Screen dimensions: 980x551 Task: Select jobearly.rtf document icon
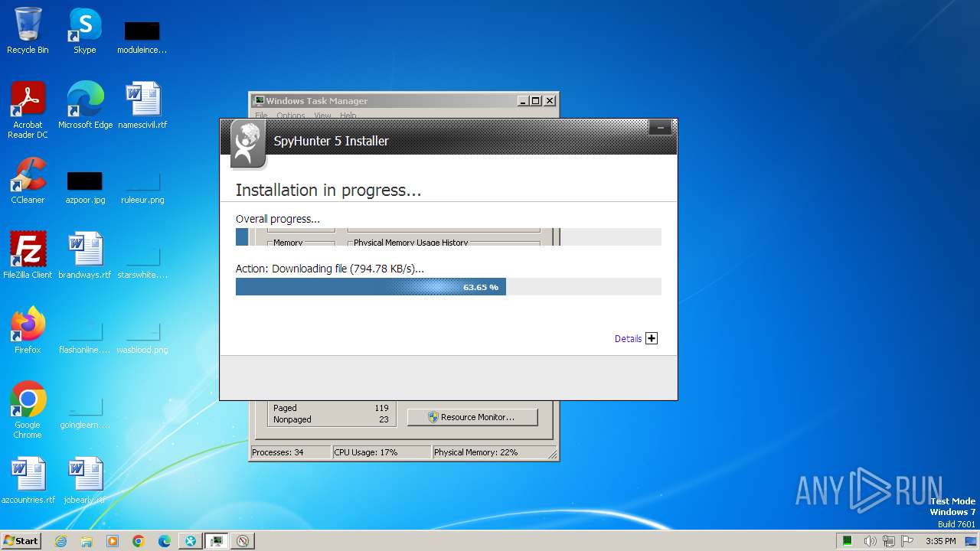coord(85,480)
